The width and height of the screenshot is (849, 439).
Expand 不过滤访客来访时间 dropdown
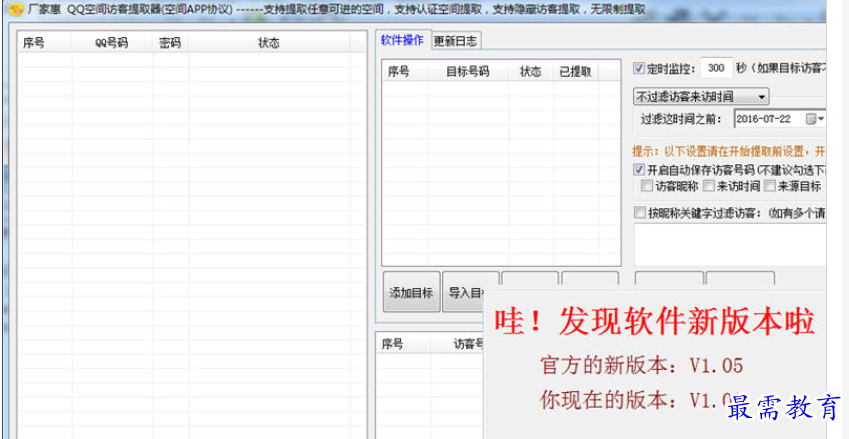[701, 97]
